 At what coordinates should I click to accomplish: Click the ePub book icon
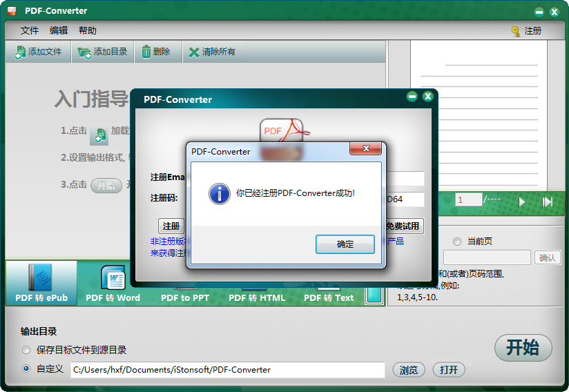(41, 277)
